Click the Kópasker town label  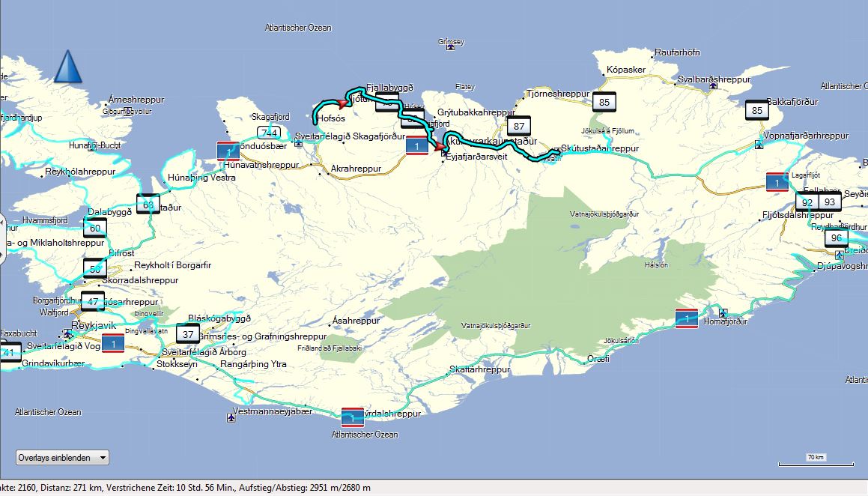tap(625, 70)
